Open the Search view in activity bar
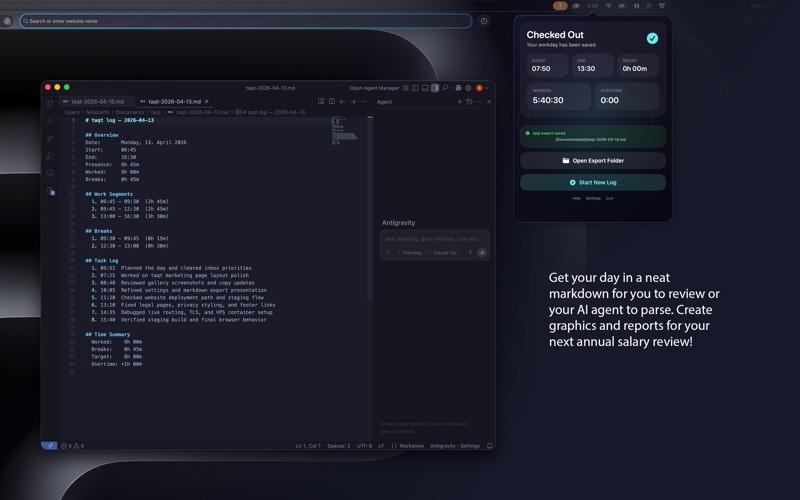The height and width of the screenshot is (500, 800). (x=49, y=121)
